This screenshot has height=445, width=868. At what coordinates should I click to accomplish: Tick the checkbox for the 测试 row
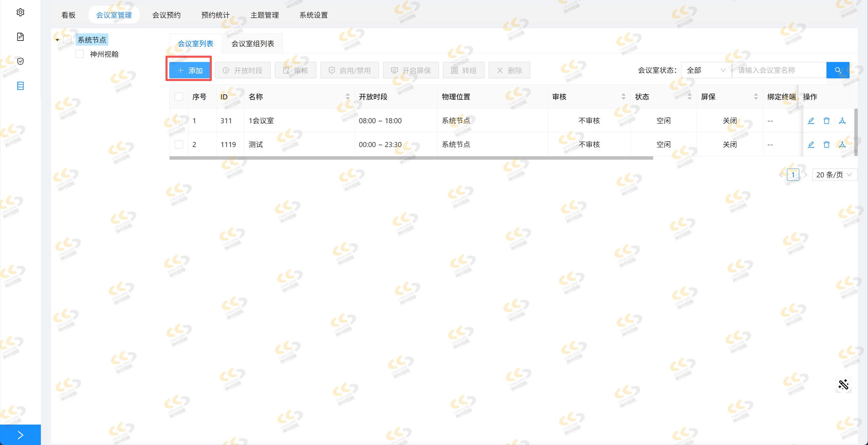(x=179, y=144)
